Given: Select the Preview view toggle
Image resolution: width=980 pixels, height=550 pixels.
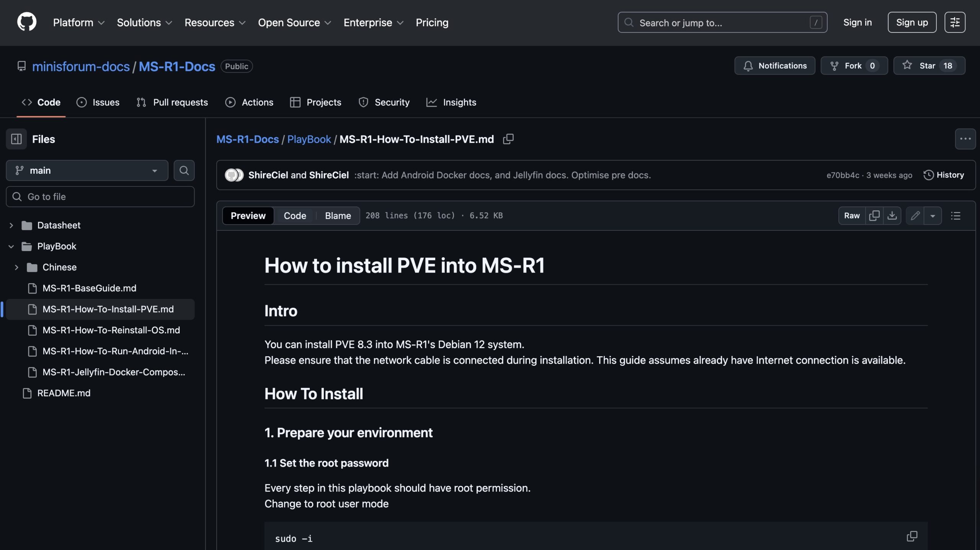Looking at the screenshot, I should pyautogui.click(x=248, y=215).
